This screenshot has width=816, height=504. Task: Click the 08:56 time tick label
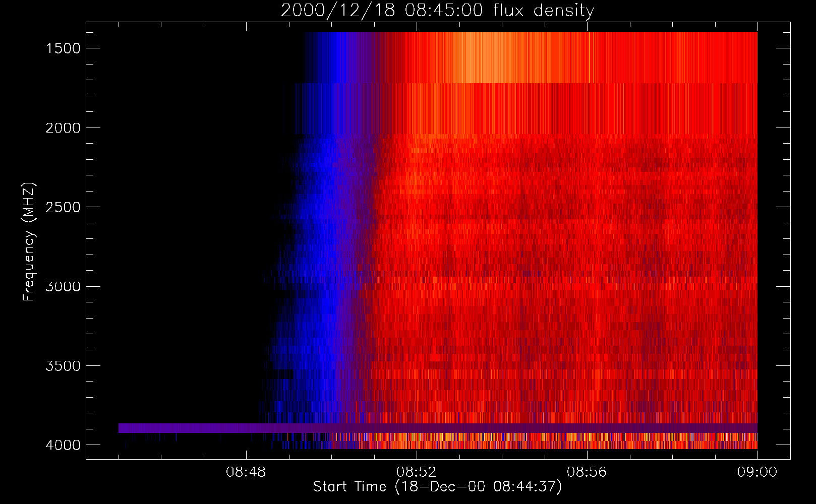587,472
